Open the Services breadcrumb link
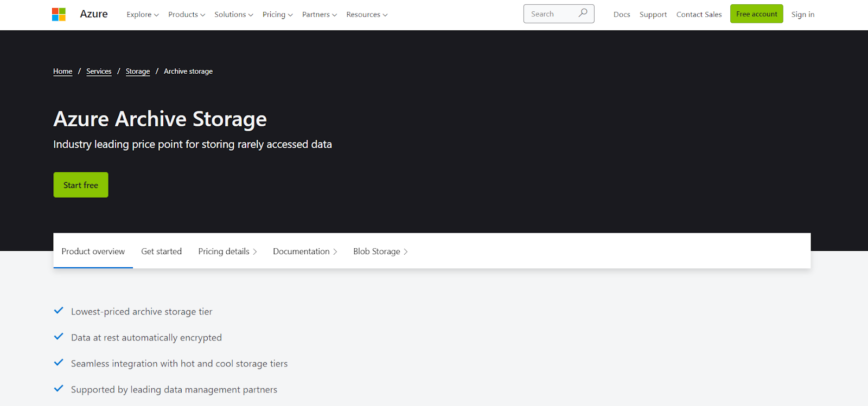This screenshot has height=406, width=868. pos(99,72)
